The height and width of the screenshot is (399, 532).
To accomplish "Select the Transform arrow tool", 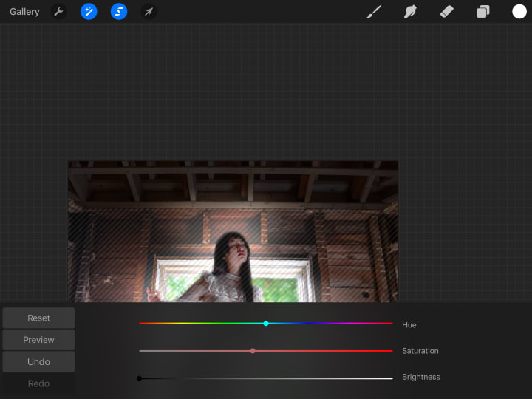I will 149,12.
